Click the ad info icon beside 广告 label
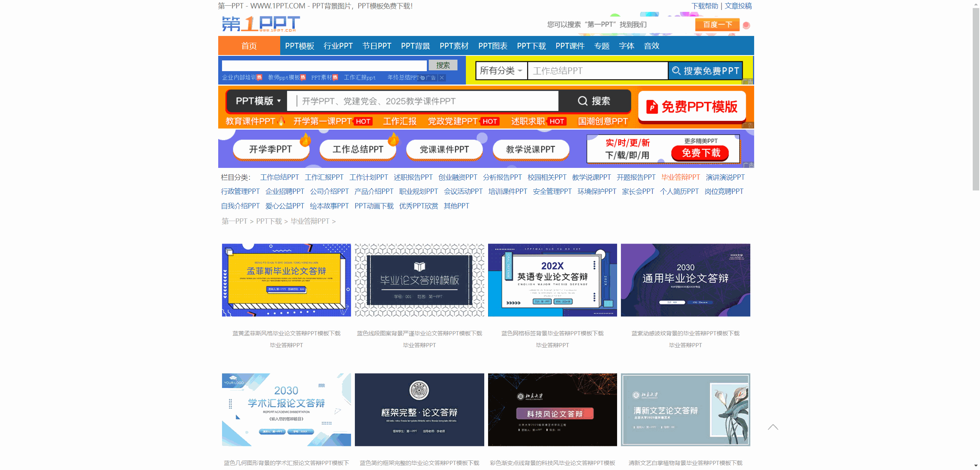The image size is (980, 470). pos(423,78)
